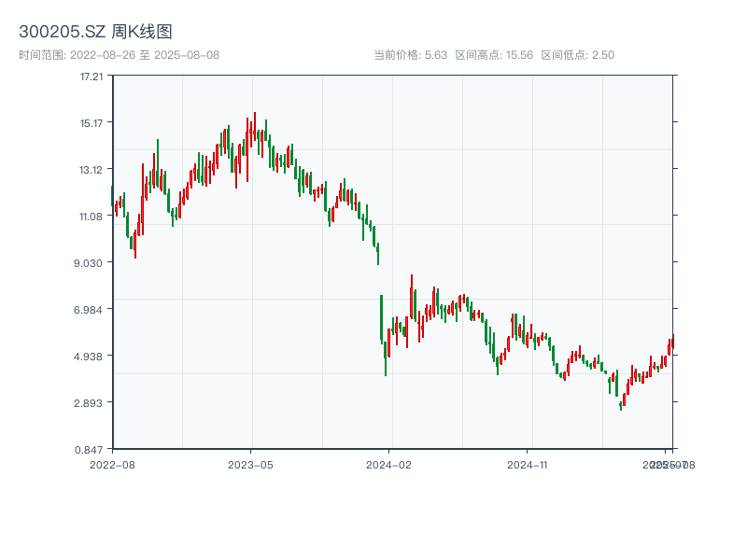Click the highest-peaking candlestick near 2023-05

tap(255, 129)
